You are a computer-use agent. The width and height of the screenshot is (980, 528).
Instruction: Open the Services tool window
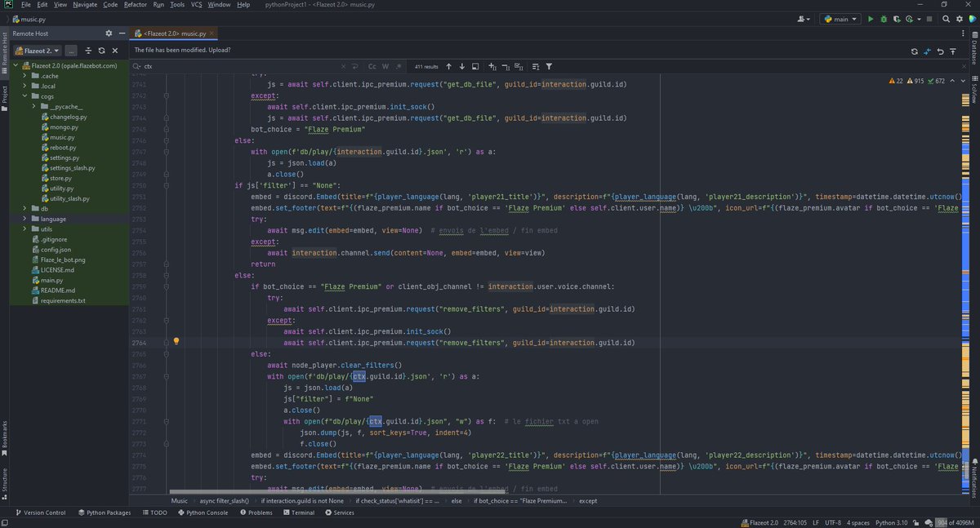point(339,512)
